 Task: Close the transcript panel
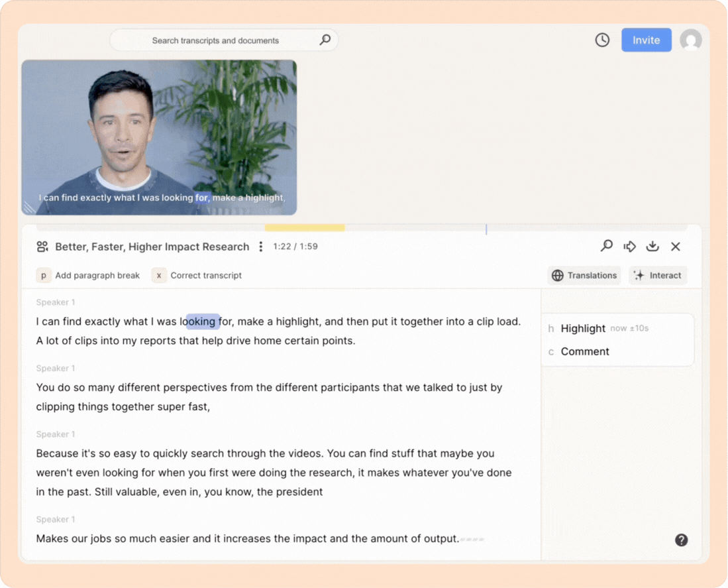(x=676, y=246)
